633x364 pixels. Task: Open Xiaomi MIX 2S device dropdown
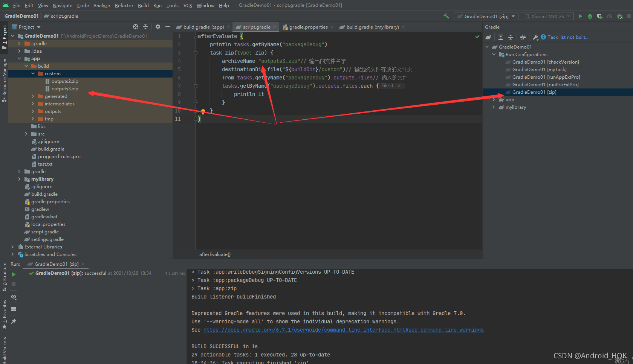(547, 16)
